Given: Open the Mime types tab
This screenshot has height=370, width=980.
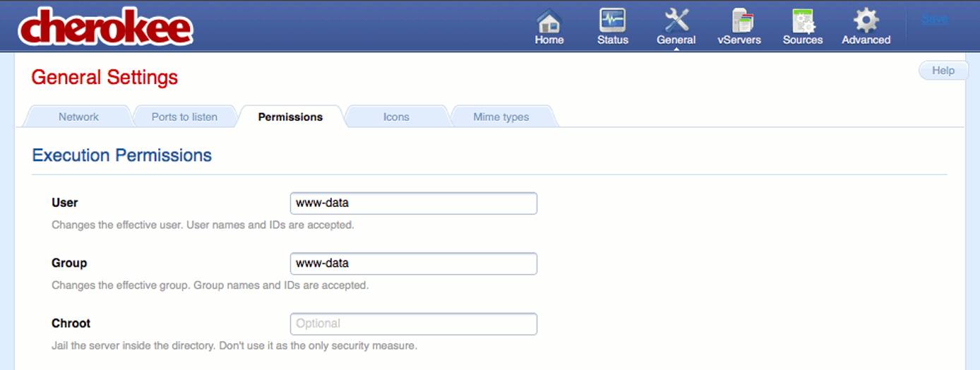Looking at the screenshot, I should coord(501,117).
